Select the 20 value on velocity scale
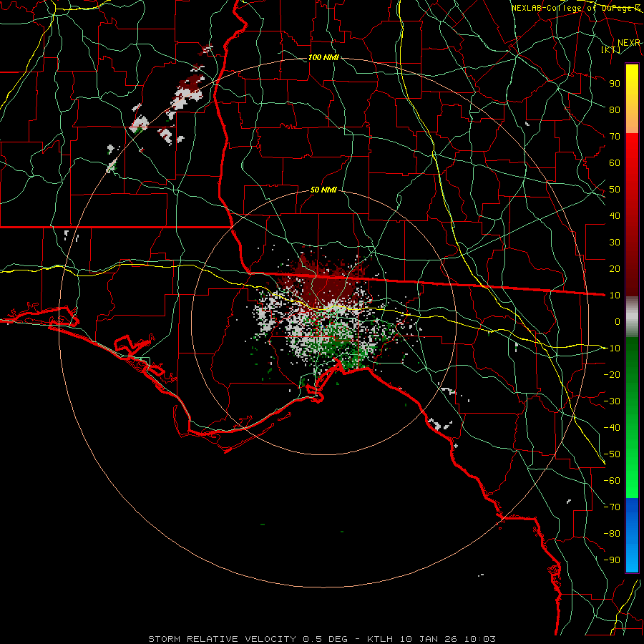This screenshot has width=644, height=644. pyautogui.click(x=615, y=268)
